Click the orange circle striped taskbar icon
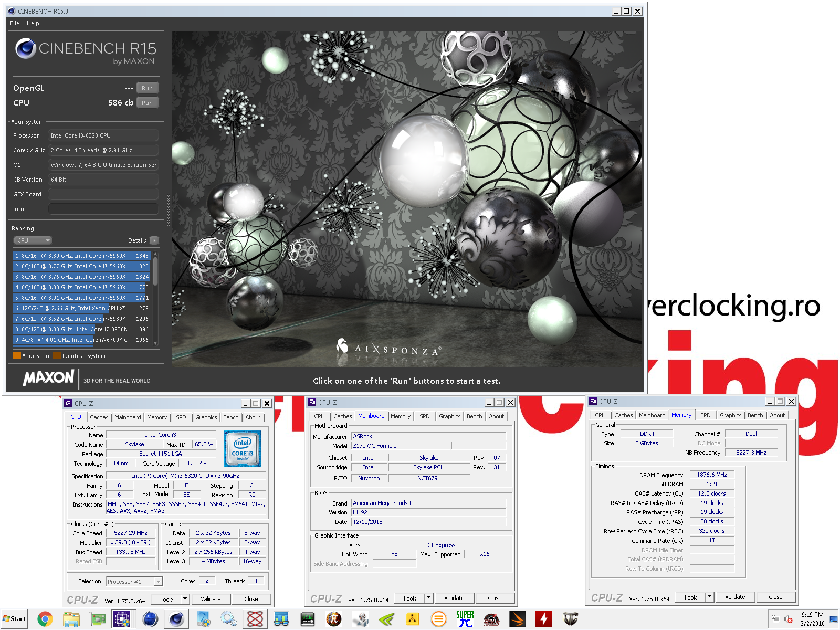This screenshot has height=630, width=840. [x=439, y=619]
